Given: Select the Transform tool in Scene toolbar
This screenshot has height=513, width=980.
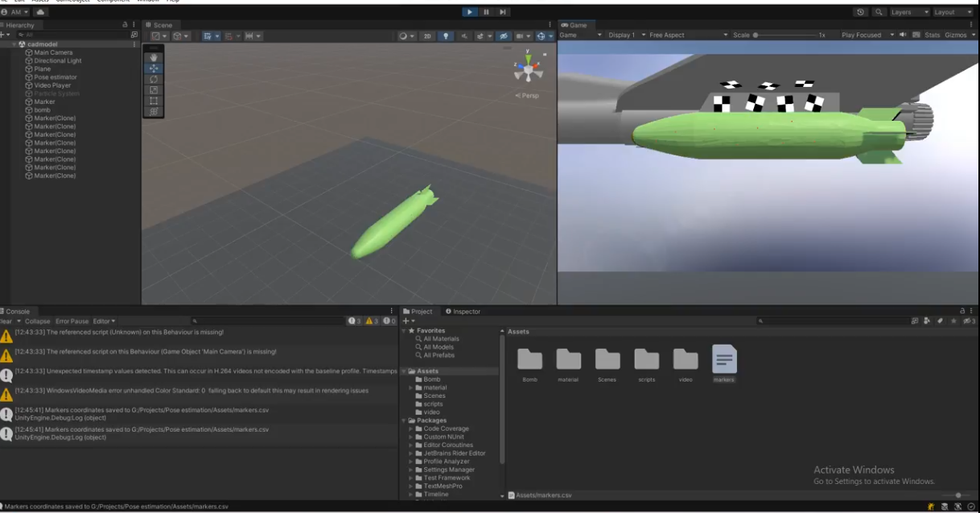Looking at the screenshot, I should click(154, 111).
